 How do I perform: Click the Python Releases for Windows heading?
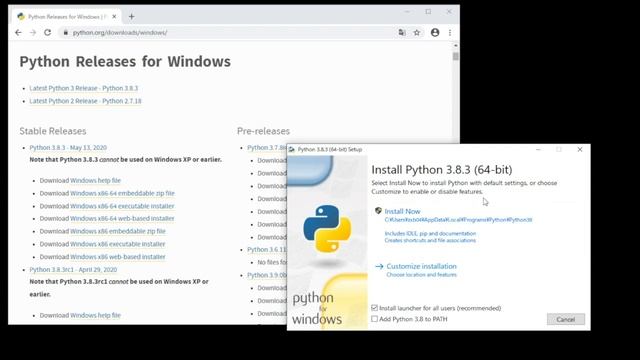tap(125, 62)
